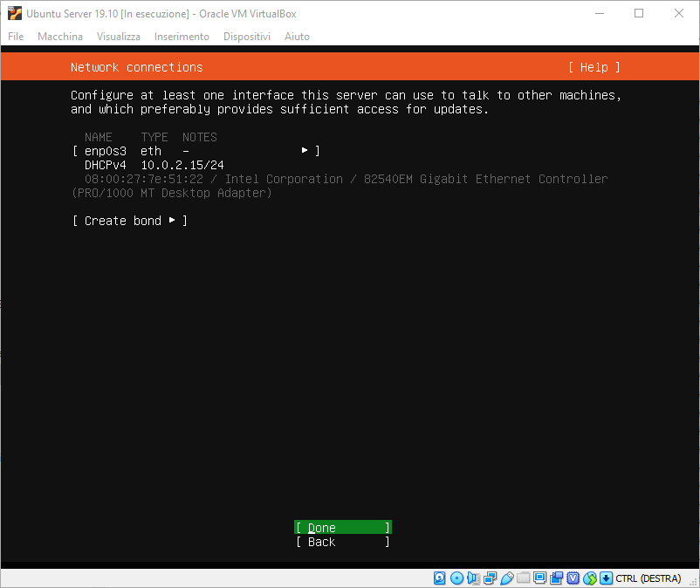
Task: Click the recording status icon
Action: click(556, 578)
